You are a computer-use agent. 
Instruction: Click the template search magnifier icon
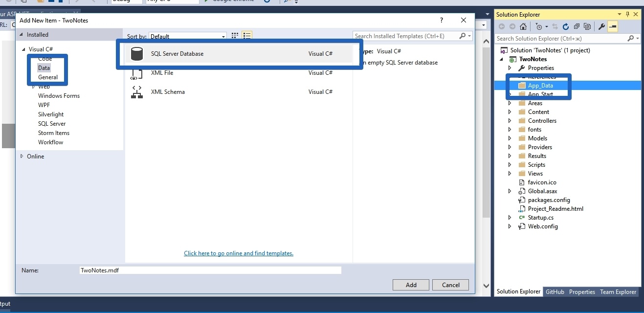462,36
